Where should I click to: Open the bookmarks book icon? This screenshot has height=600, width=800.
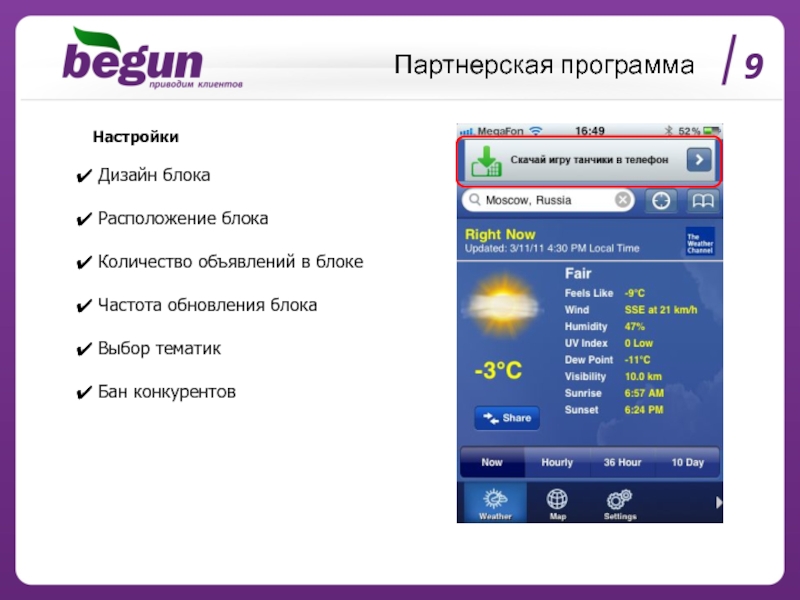click(x=703, y=201)
